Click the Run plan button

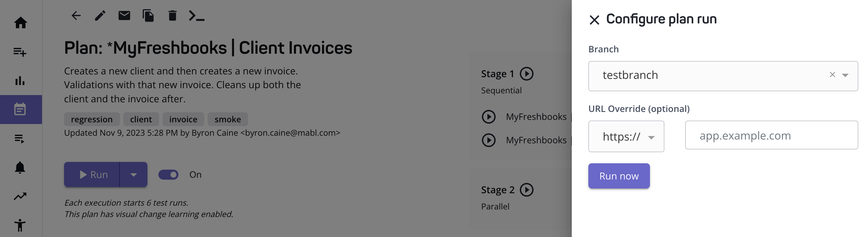(x=92, y=175)
